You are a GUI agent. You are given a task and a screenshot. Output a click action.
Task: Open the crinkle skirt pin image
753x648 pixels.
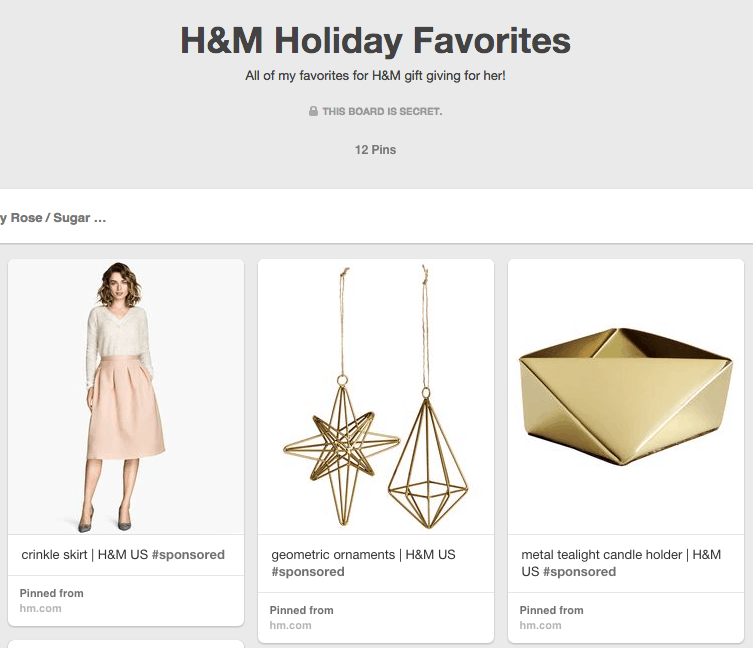[126, 397]
